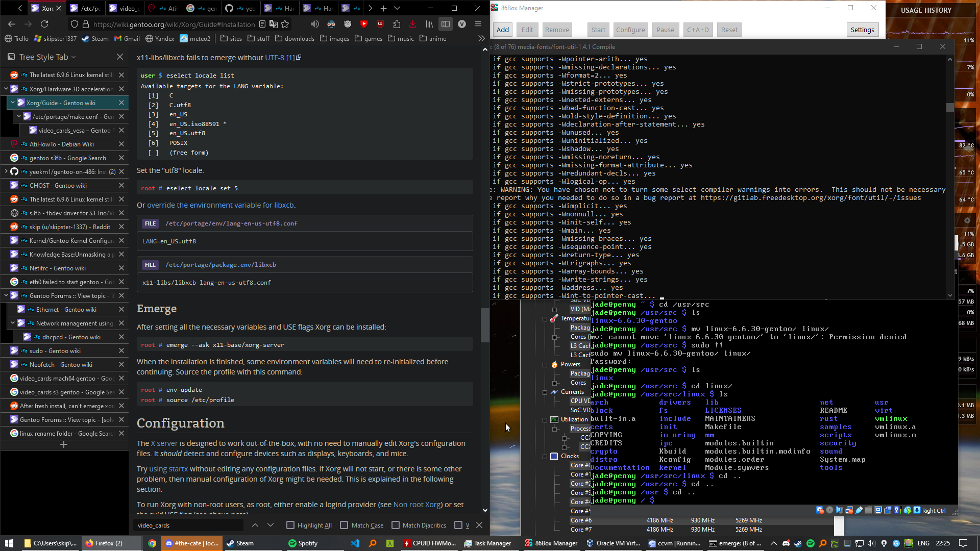Click the find bar search field

click(x=189, y=525)
